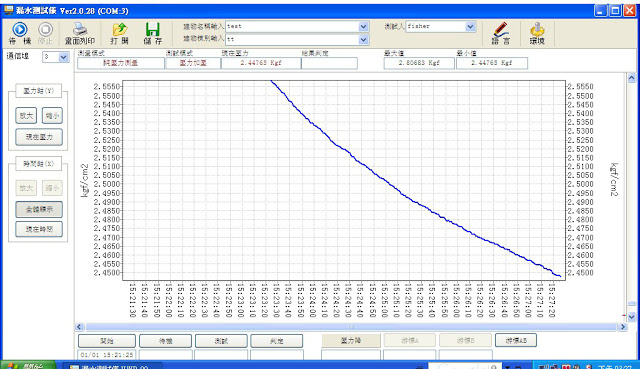Click the full display button under time axis
Screen dimensions: 640x369
[x=39, y=209]
